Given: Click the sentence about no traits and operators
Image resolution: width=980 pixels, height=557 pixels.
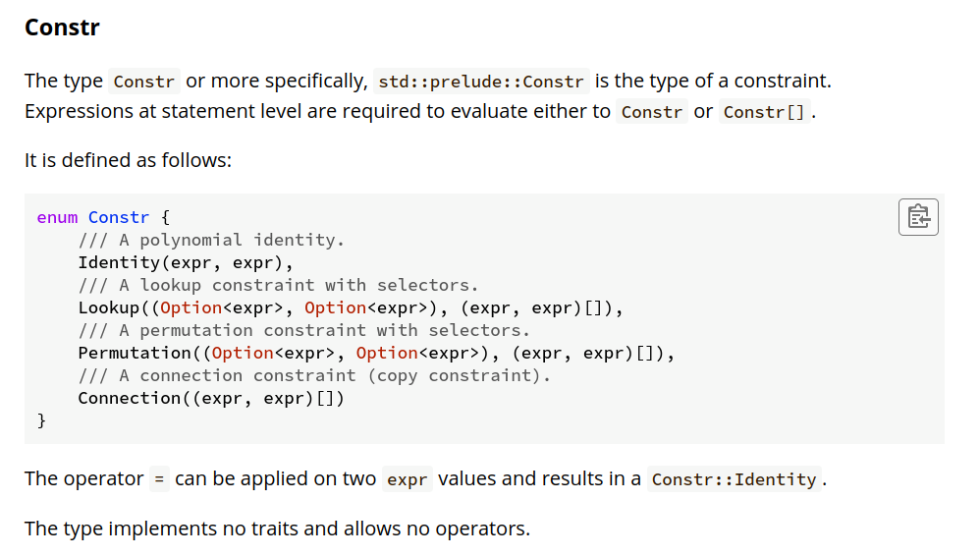Looking at the screenshot, I should (x=278, y=529).
